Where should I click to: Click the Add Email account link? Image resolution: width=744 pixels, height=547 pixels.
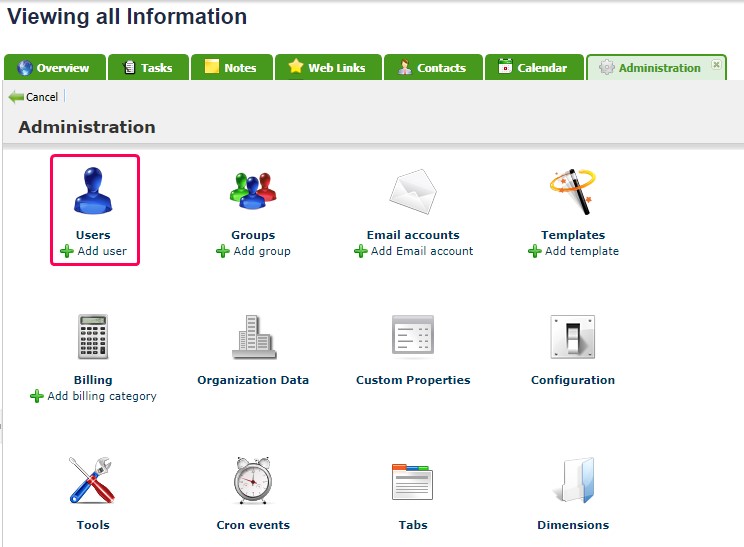tap(422, 251)
